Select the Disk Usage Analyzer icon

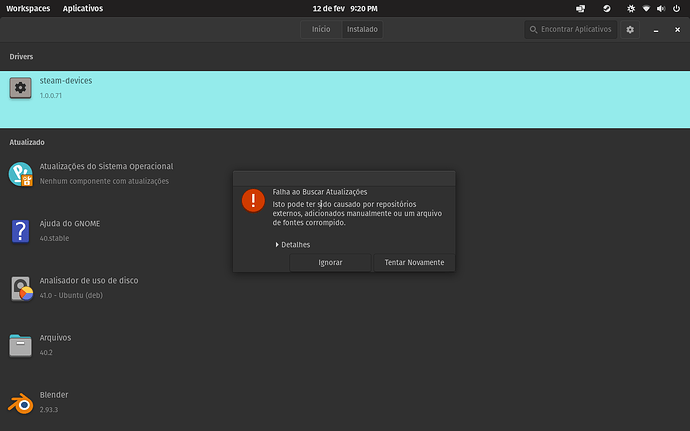22,289
